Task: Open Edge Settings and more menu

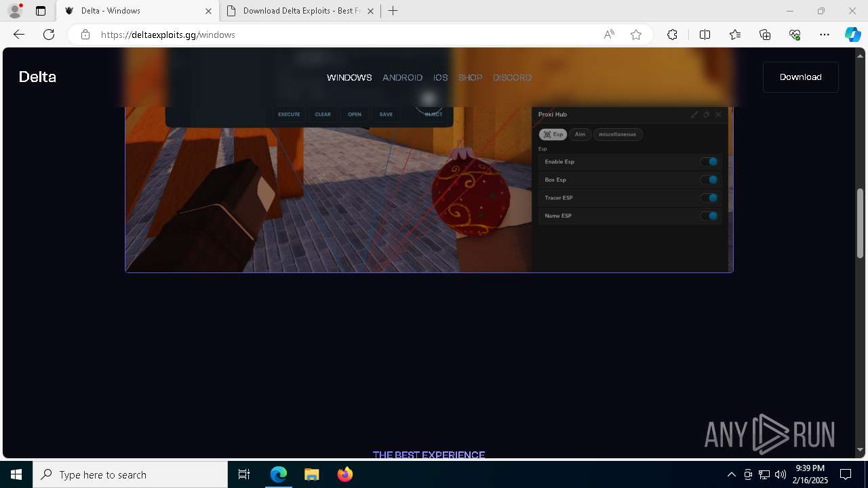Action: pos(825,35)
